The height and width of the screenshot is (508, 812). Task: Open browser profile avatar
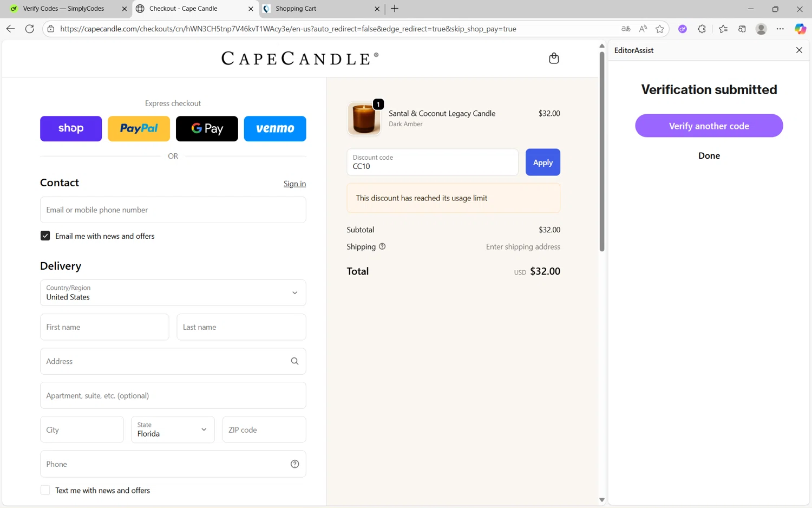pyautogui.click(x=761, y=29)
